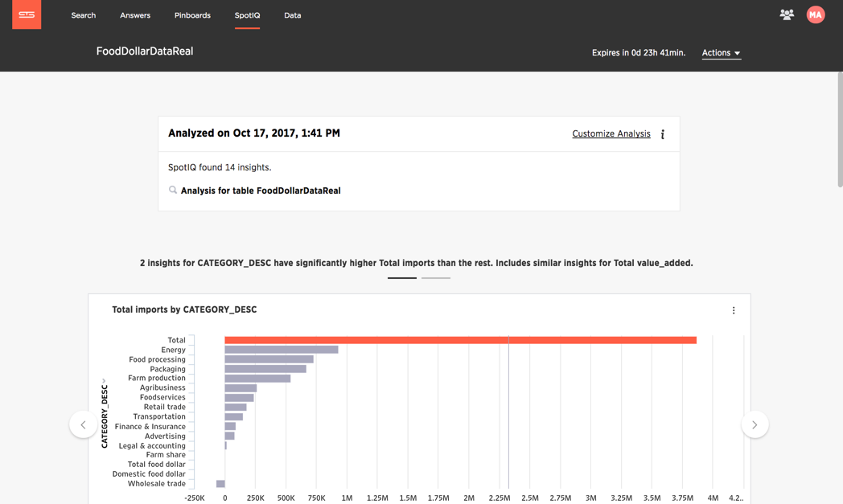Image resolution: width=843 pixels, height=504 pixels.
Task: Click the red Total bar
Action: point(460,340)
